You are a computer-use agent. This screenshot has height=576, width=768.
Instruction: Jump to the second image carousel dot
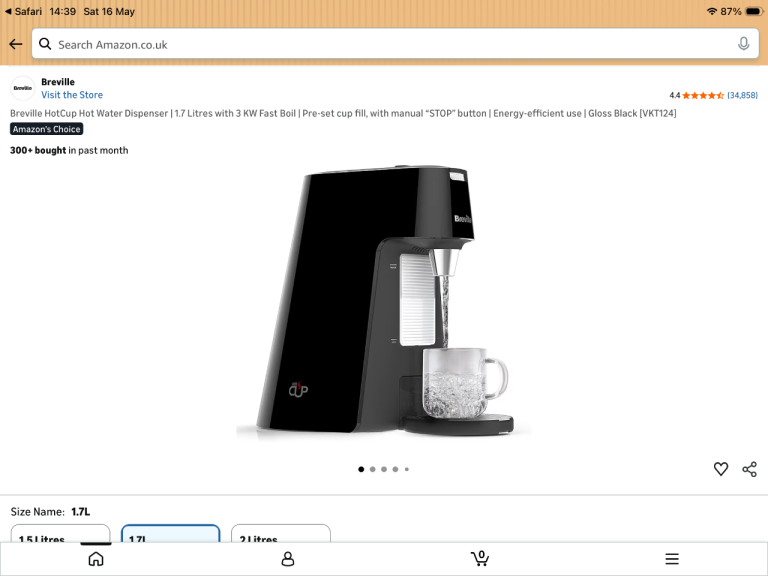click(x=372, y=469)
